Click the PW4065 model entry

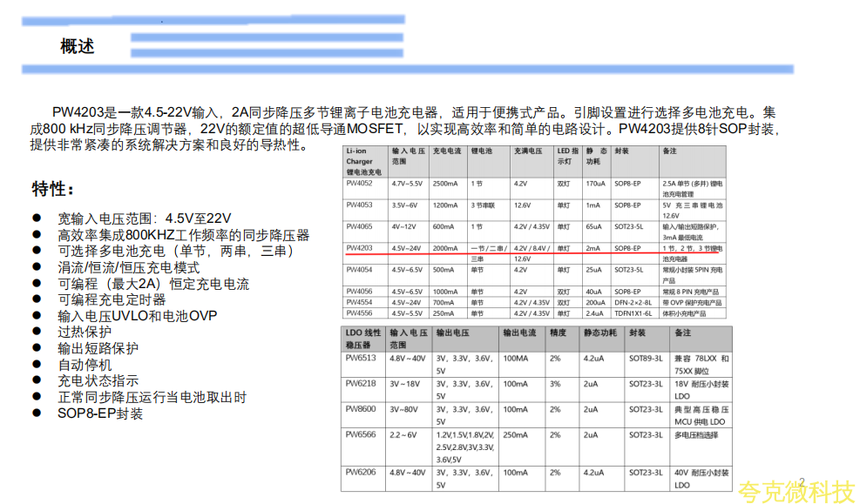pos(360,226)
